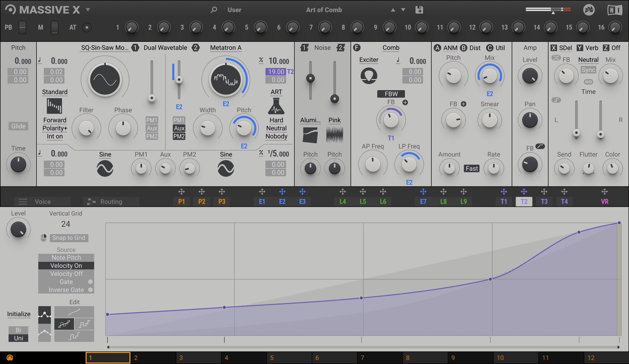Click the ART flask icon
This screenshot has height=364, width=629.
pyautogui.click(x=276, y=106)
